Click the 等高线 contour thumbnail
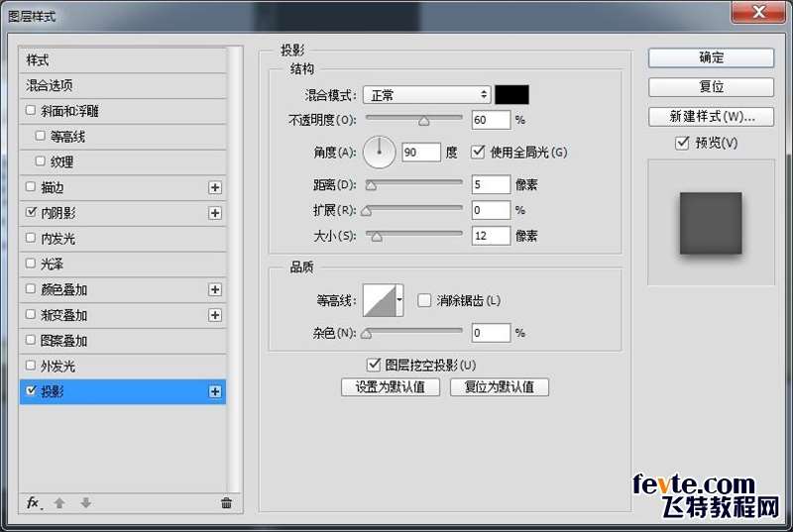793x532 pixels. (380, 300)
